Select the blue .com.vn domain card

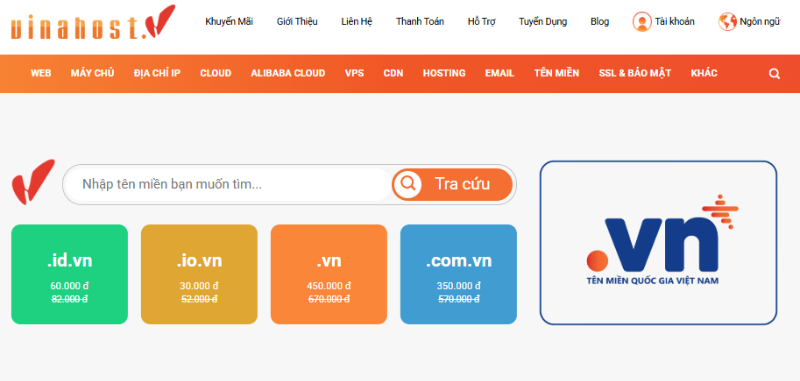tap(458, 274)
